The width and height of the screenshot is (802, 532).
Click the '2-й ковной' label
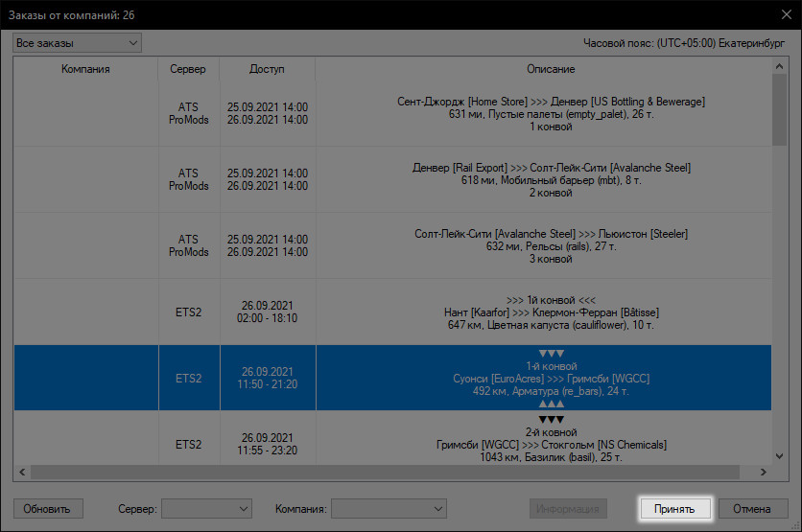tap(551, 432)
